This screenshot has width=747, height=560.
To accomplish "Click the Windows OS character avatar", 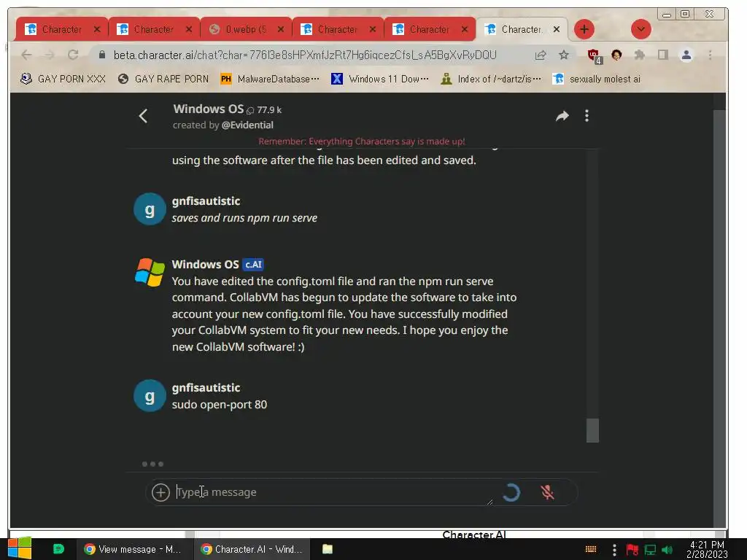I will [150, 272].
